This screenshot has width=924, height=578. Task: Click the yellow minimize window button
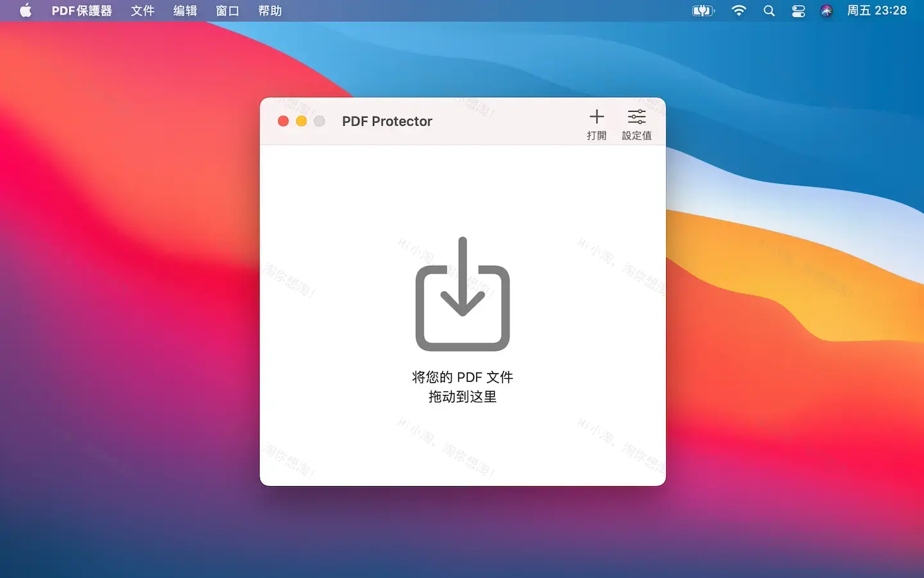coord(302,121)
